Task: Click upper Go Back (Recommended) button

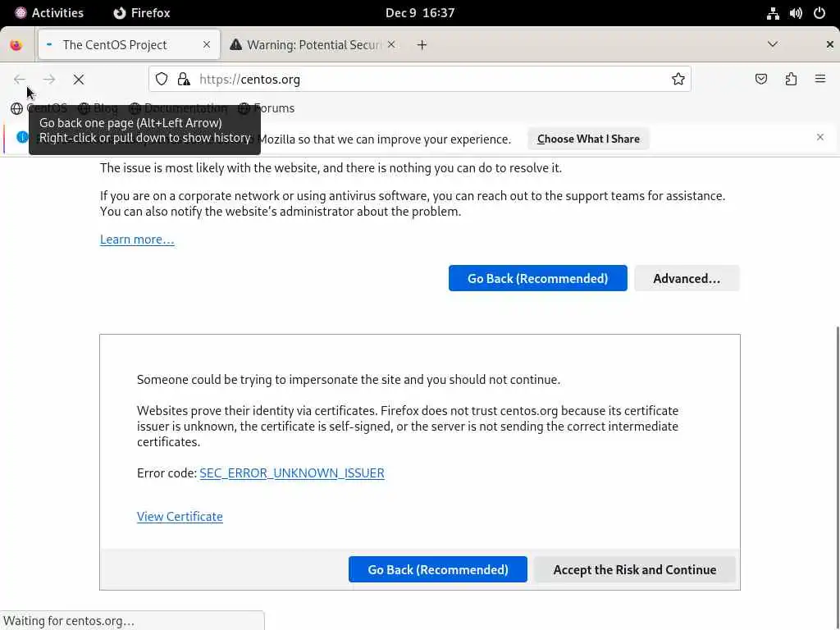Action: 538,278
